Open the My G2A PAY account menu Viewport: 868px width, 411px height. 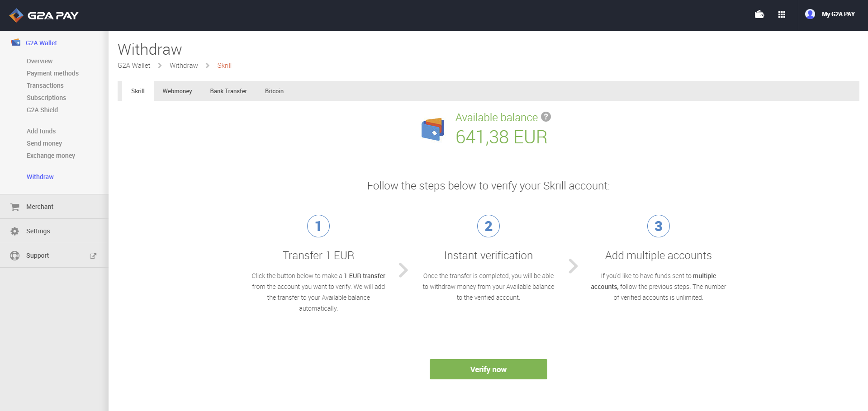coord(838,14)
